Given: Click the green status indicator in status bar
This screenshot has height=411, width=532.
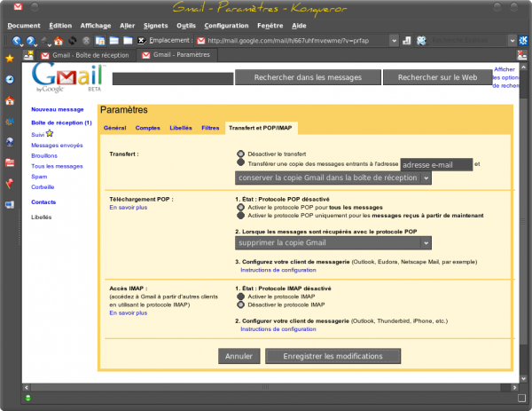Looking at the screenshot, I should point(28,398).
